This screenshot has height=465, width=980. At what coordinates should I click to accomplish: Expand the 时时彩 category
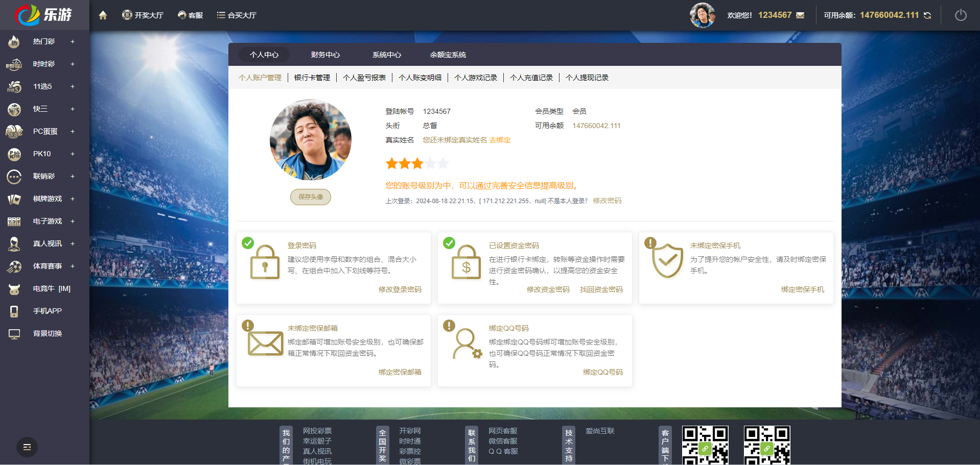pos(73,64)
